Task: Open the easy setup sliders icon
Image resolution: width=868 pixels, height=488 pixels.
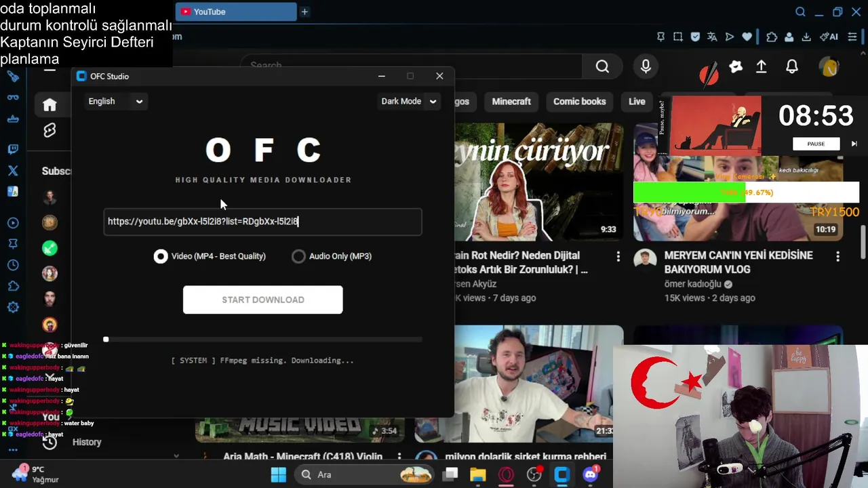Action: (x=853, y=37)
